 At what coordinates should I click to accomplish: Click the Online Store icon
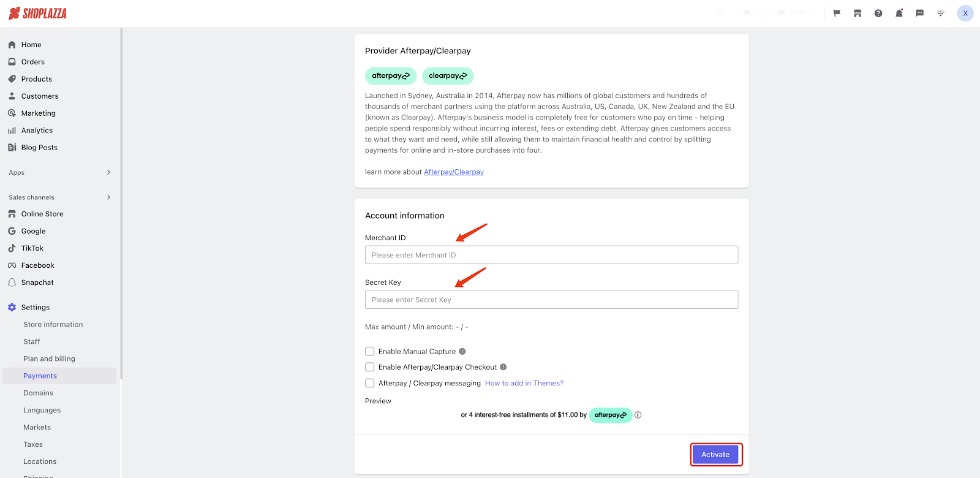point(12,214)
